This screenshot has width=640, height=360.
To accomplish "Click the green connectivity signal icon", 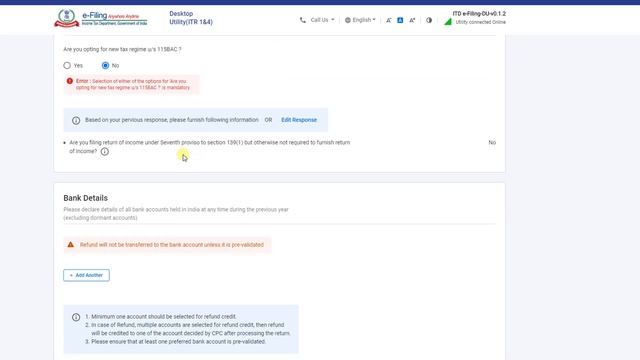I will point(448,22).
